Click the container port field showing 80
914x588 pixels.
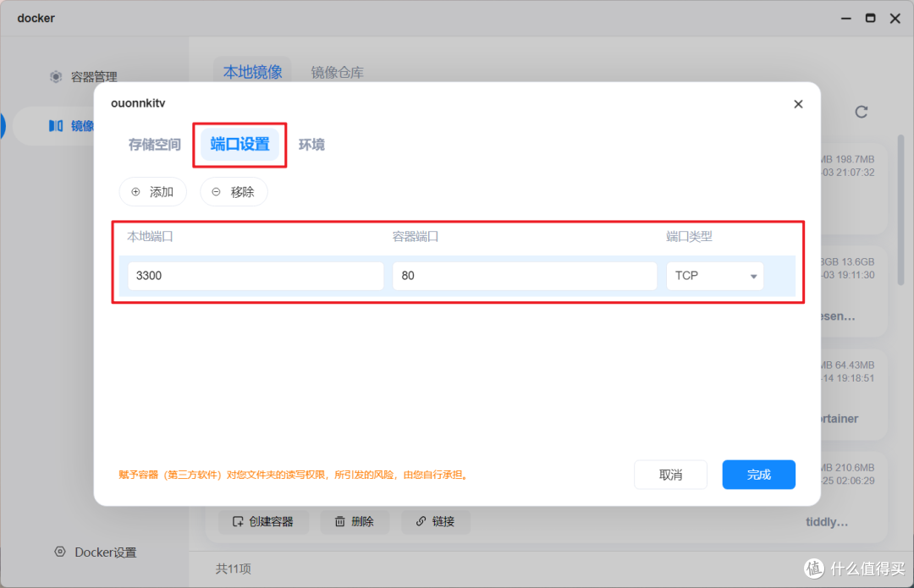tap(525, 276)
